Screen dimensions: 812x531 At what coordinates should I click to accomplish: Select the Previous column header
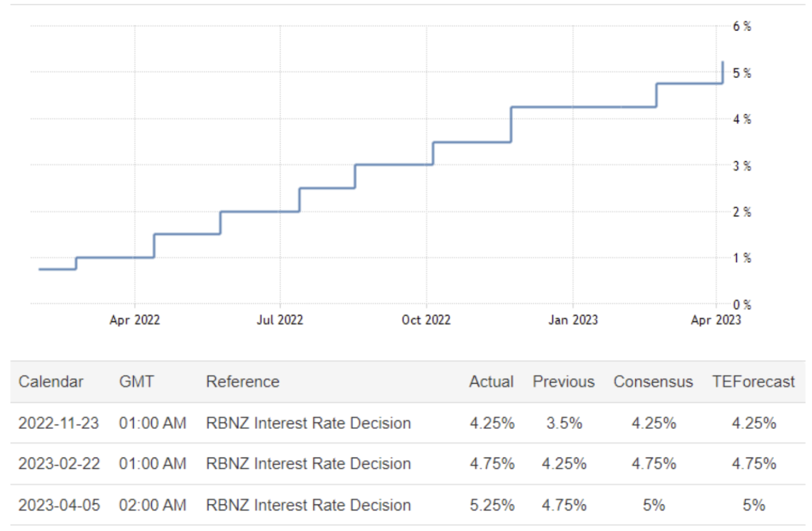click(x=563, y=381)
